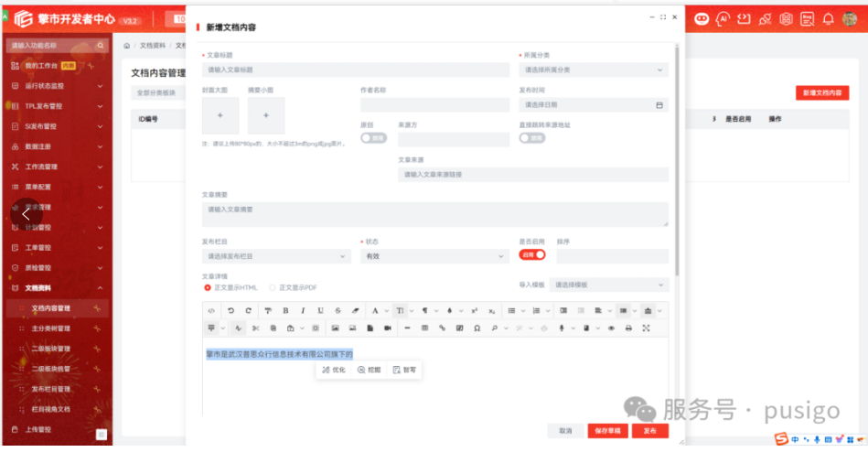Toggle the 原创 switch
Viewport: 868px width, 452px height.
[x=374, y=138]
